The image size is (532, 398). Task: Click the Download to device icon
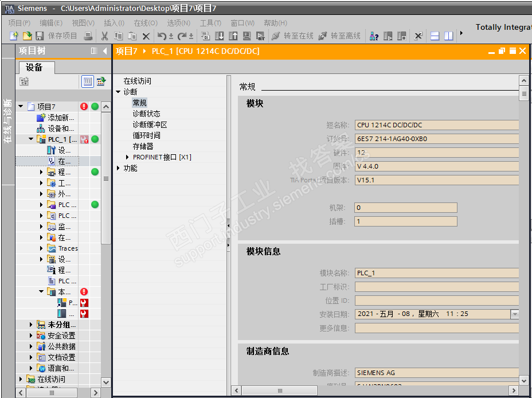coord(220,36)
